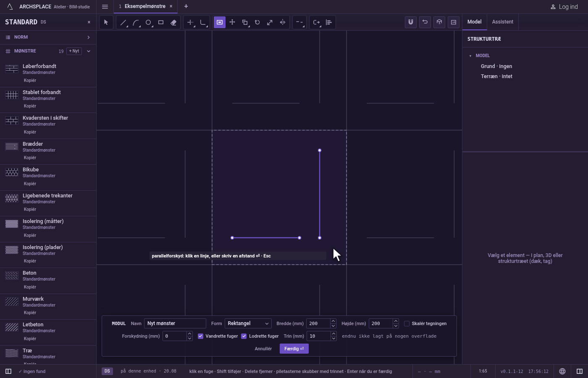Activate the rectangle drawing tool
Screen dimensions: 588x378
[161, 22]
